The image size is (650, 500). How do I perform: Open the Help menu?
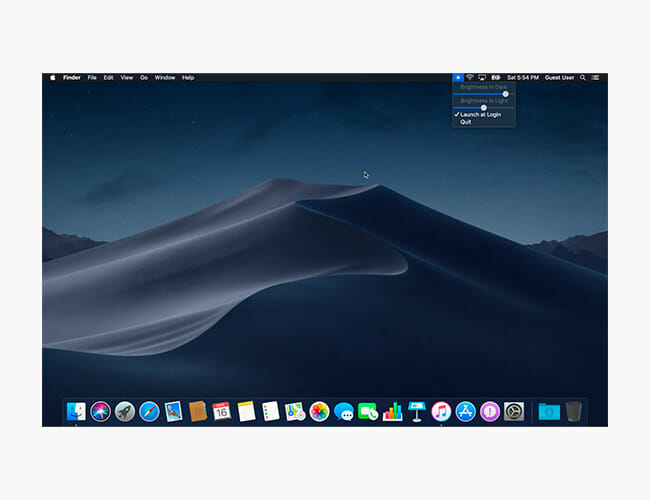188,78
